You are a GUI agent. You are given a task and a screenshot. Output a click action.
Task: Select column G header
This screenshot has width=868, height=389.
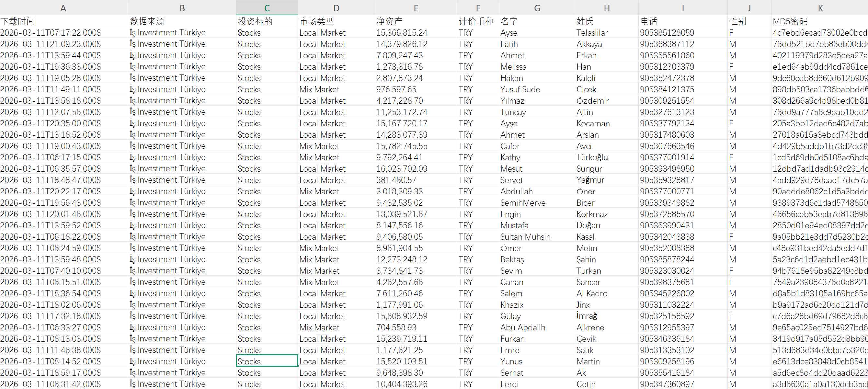(x=537, y=8)
